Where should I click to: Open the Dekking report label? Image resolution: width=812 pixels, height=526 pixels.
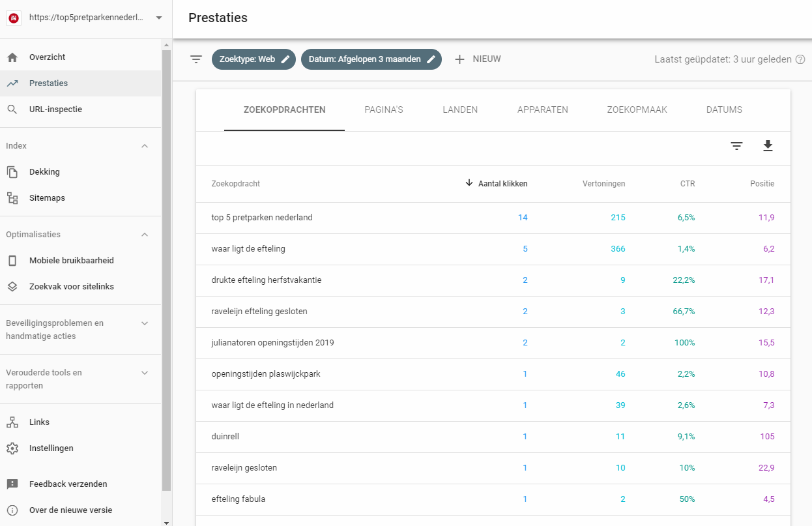(44, 172)
